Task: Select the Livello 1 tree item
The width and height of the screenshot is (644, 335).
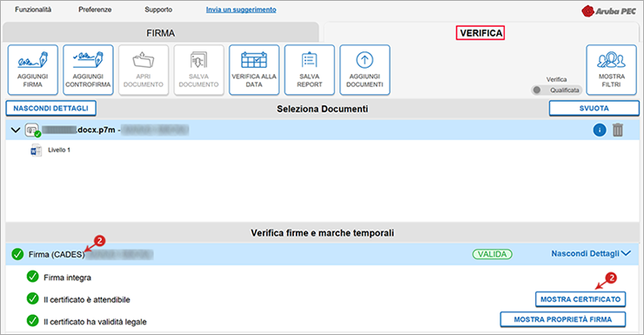Action: (x=58, y=151)
